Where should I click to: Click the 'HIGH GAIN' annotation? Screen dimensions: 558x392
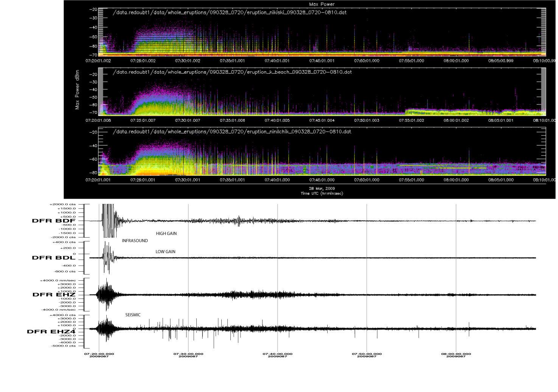(166, 233)
